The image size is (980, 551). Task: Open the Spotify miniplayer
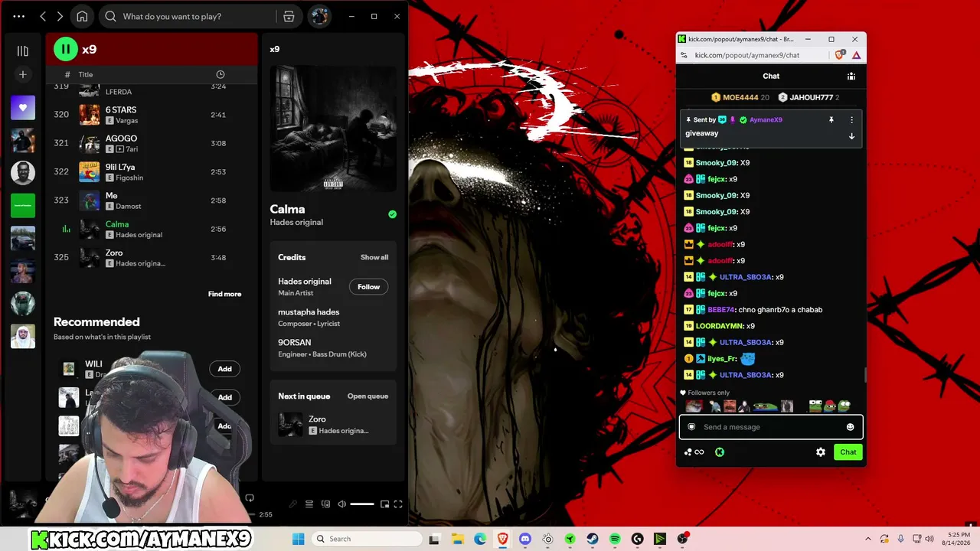click(384, 504)
